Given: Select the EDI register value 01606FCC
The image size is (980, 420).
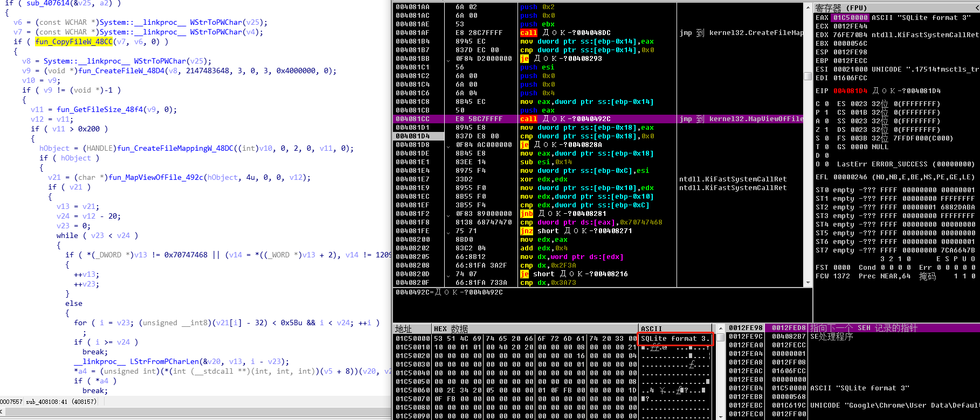Looking at the screenshot, I should [850, 78].
